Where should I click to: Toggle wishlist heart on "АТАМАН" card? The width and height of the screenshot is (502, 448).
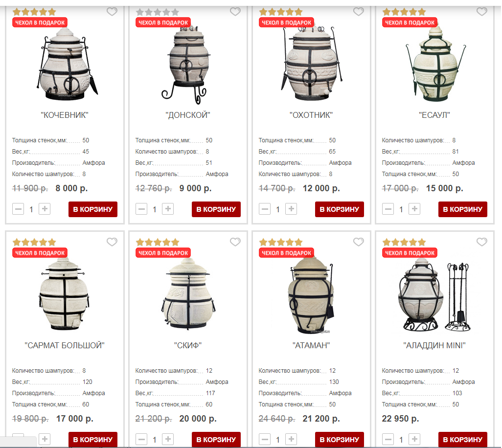pos(358,242)
